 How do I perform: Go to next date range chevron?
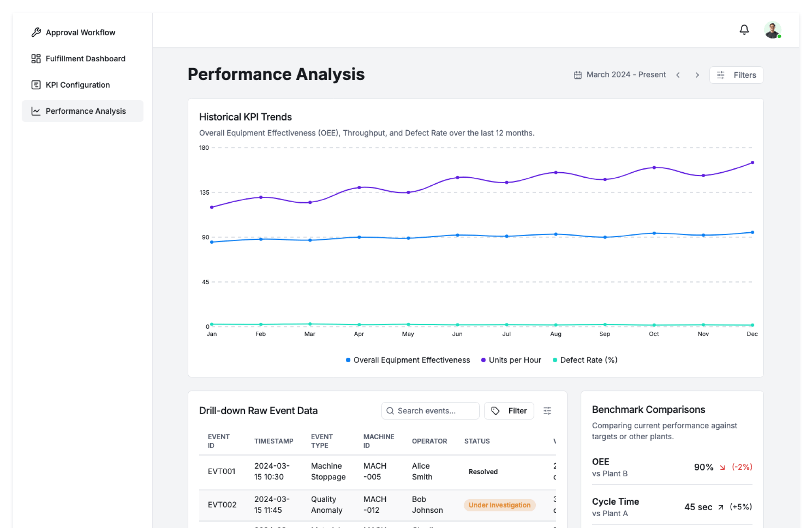tap(697, 75)
